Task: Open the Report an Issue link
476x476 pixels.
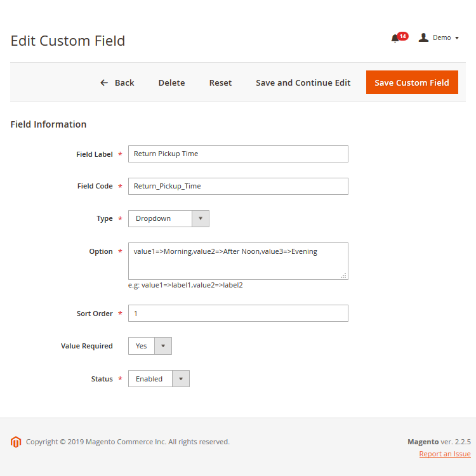Action: (444, 454)
